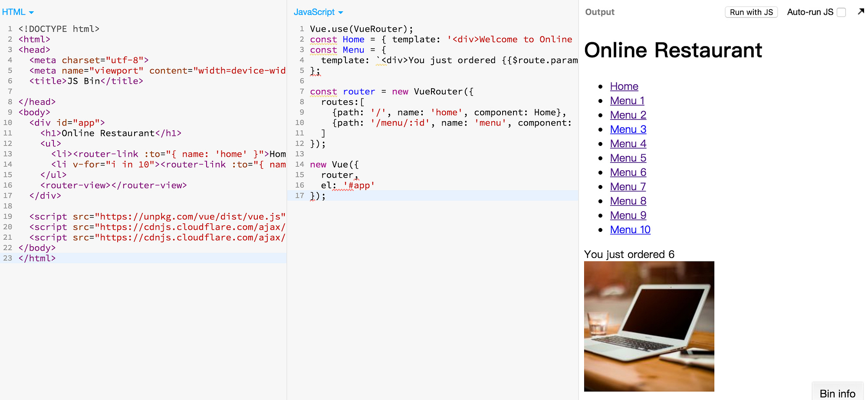Open the Menu 10 link
Screen dimensions: 868x400
[630, 229]
